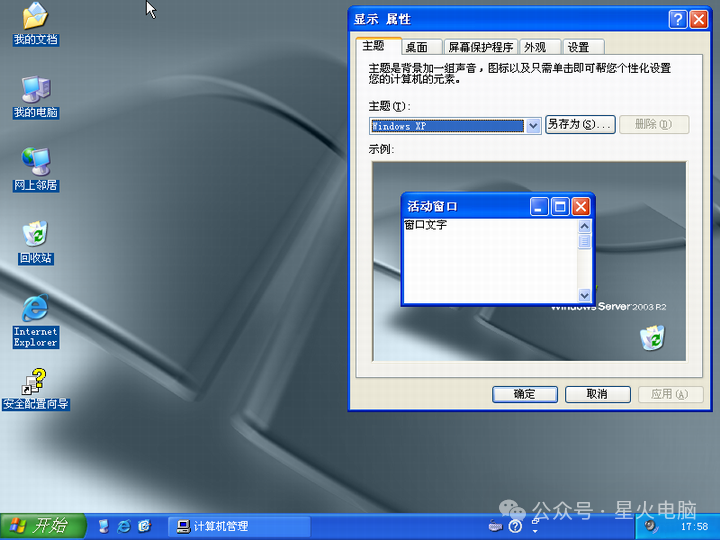Select the 网上邻居 desktop icon
720x540 pixels.
35,170
